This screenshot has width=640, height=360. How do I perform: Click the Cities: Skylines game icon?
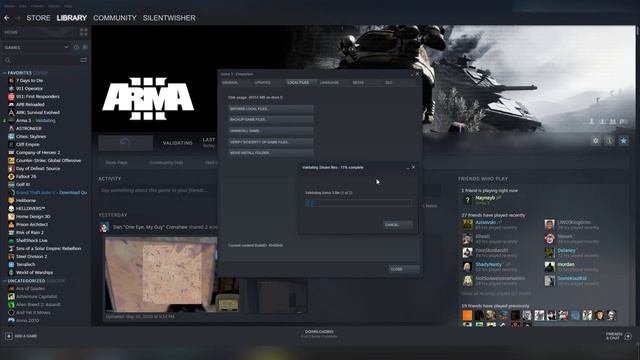click(x=11, y=137)
